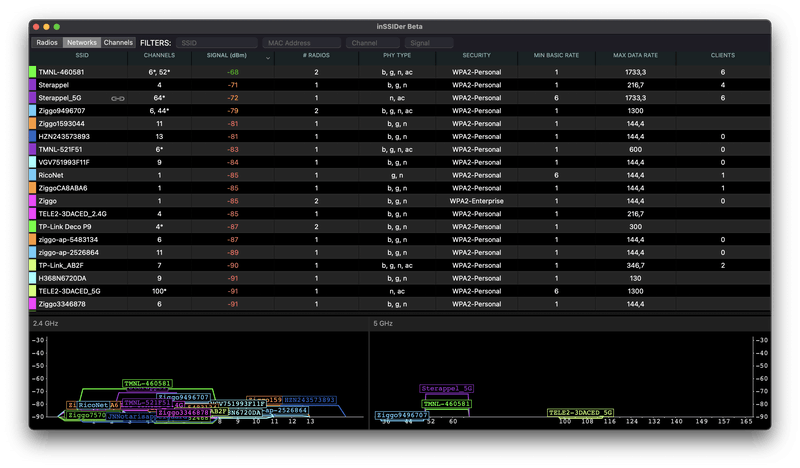Sort networks by Clients column header
Viewport: 800px width, 468px height.
(722, 56)
